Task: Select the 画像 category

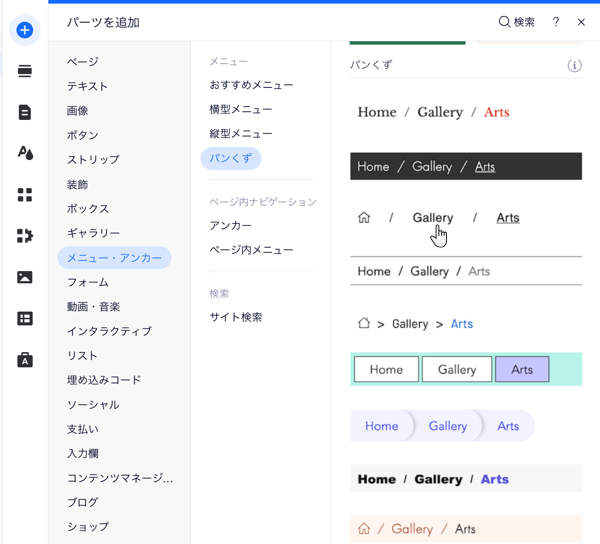Action: tap(77, 111)
